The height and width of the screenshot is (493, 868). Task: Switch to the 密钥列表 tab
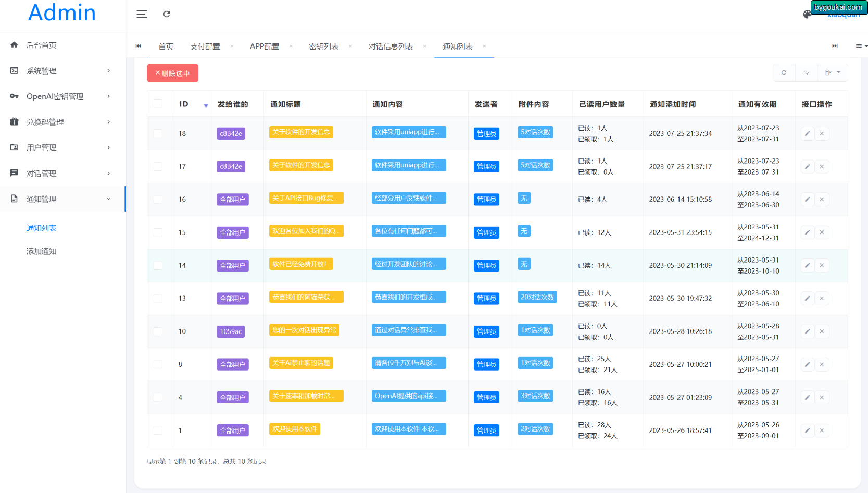click(324, 46)
